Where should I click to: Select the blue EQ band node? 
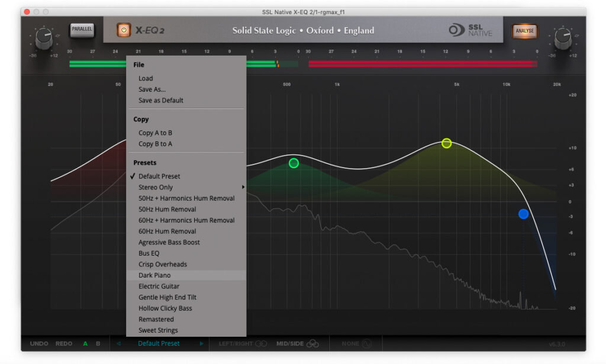[523, 214]
